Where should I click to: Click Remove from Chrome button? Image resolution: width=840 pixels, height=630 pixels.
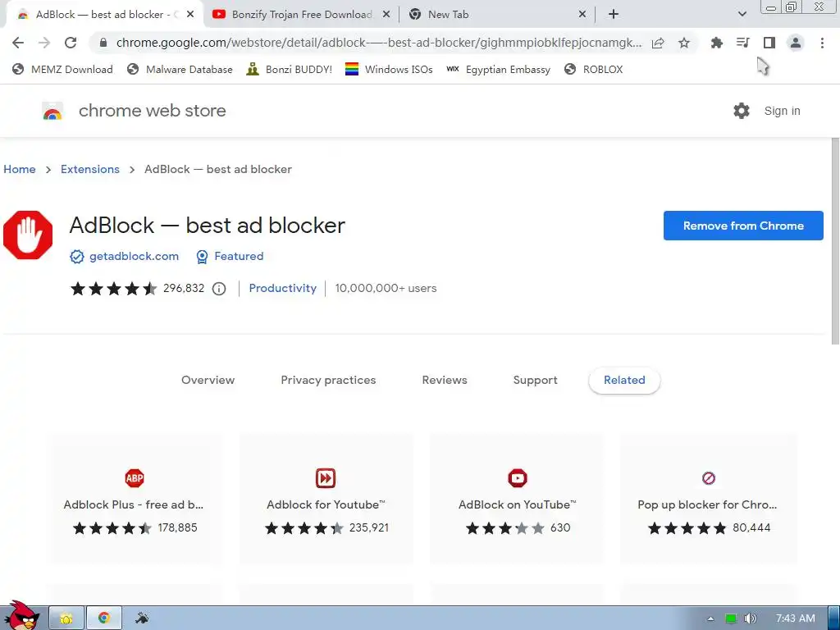[x=743, y=226]
